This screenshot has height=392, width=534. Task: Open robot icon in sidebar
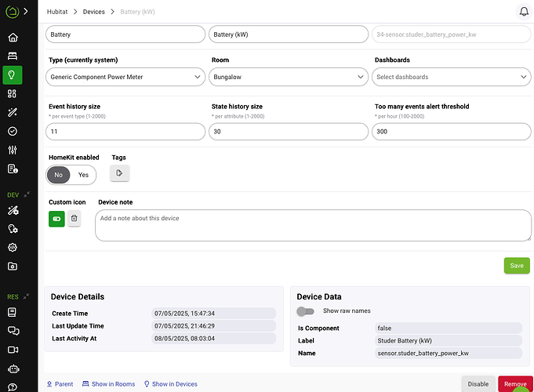tap(13, 368)
